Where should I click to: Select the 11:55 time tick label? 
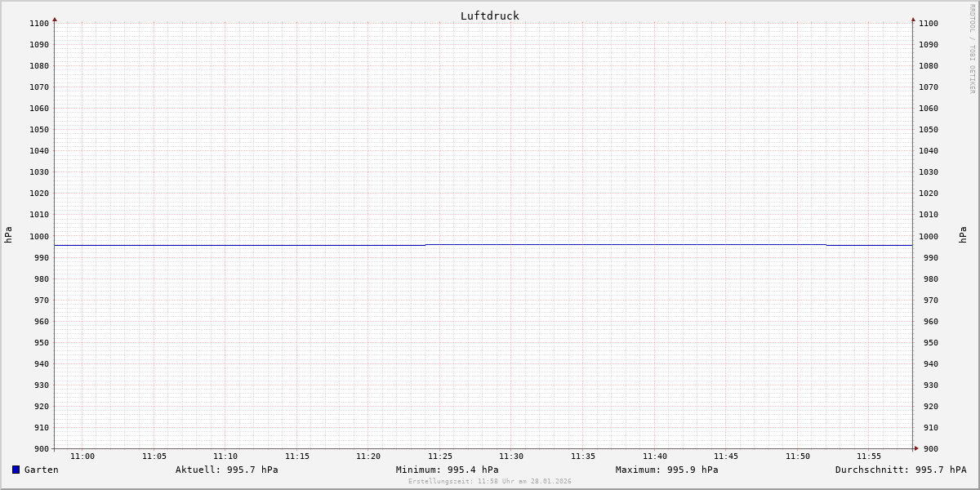click(x=869, y=457)
